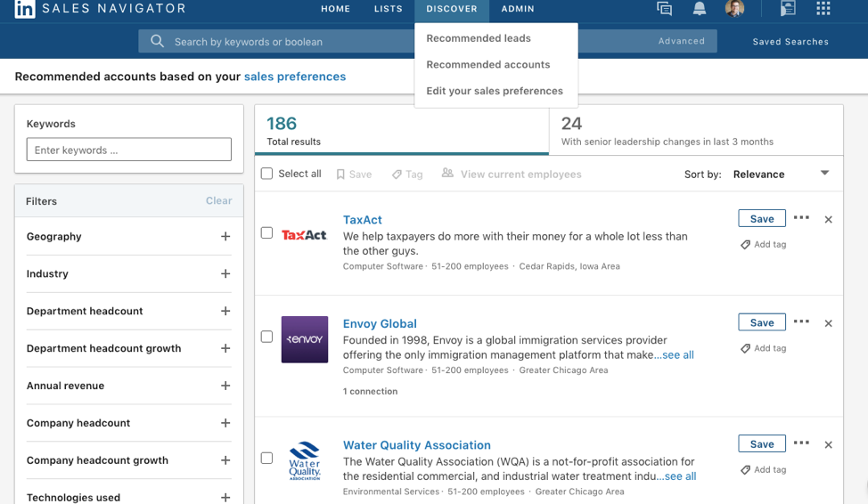Click more options dots for Water Quality Association
Viewport: 868px width, 504px height.
click(801, 443)
